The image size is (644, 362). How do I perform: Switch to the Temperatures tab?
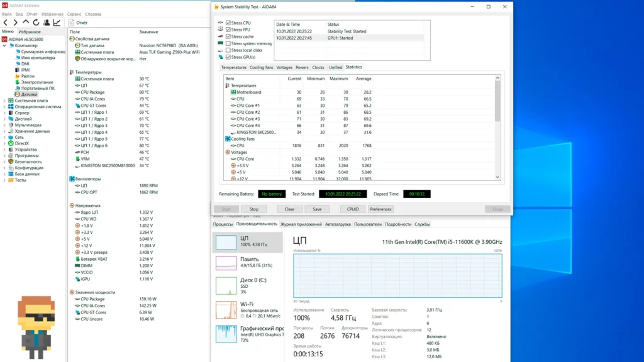tap(234, 67)
